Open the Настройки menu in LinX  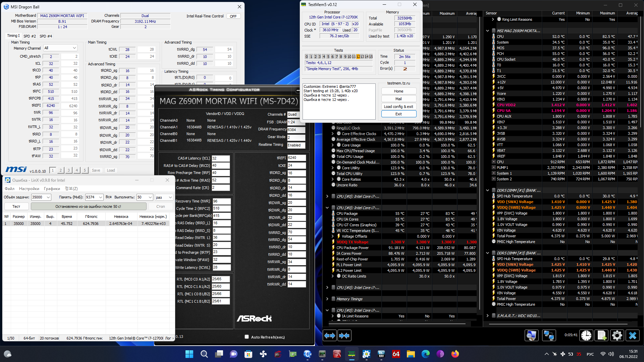coord(29,189)
